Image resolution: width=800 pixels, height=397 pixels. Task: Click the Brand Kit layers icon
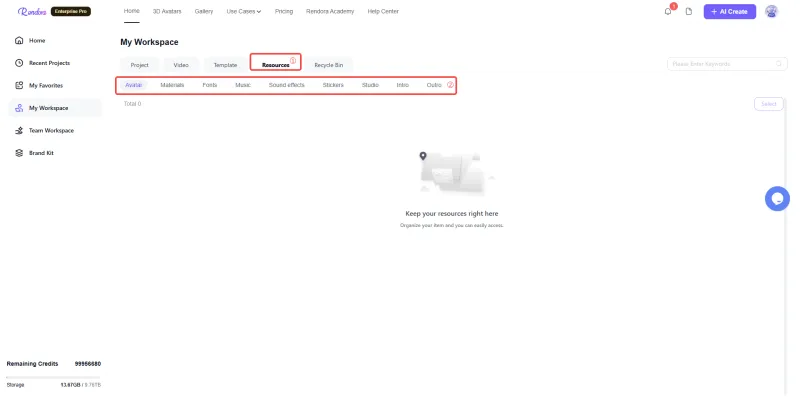pyautogui.click(x=19, y=153)
